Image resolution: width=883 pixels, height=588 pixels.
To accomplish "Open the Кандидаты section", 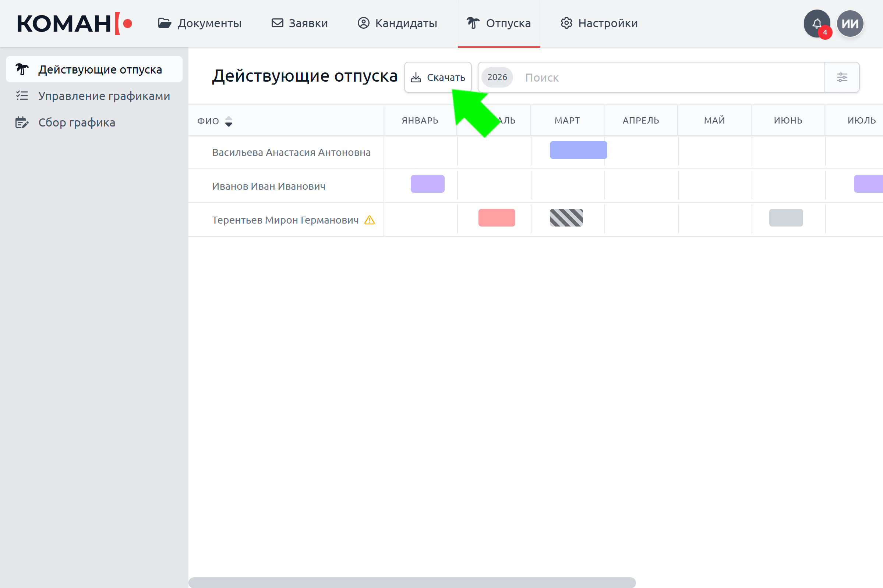I will 397,23.
